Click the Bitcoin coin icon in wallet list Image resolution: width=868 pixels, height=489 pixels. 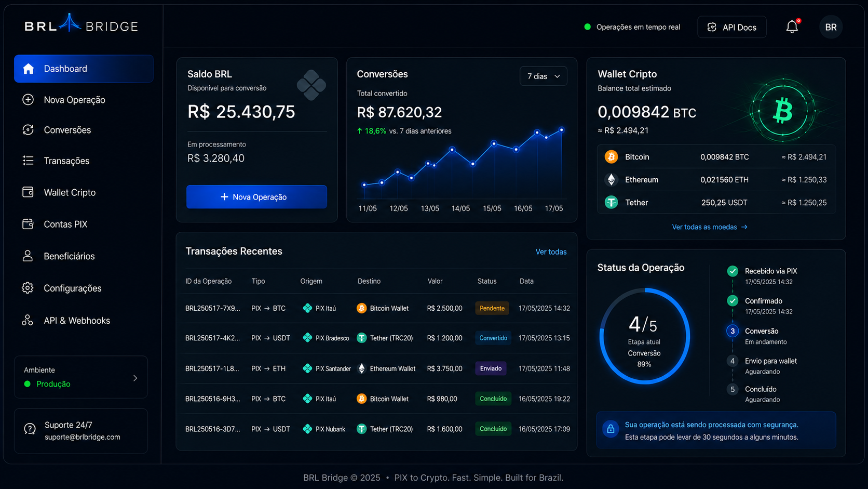612,156
